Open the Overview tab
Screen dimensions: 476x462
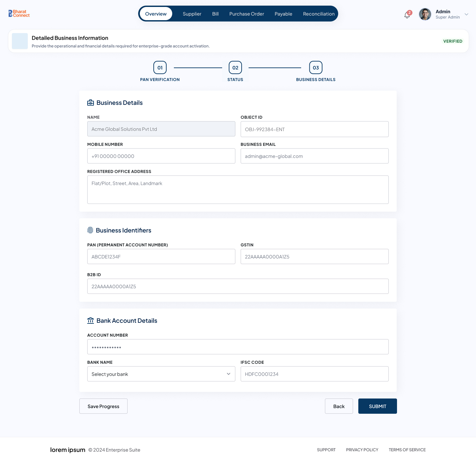pos(156,14)
